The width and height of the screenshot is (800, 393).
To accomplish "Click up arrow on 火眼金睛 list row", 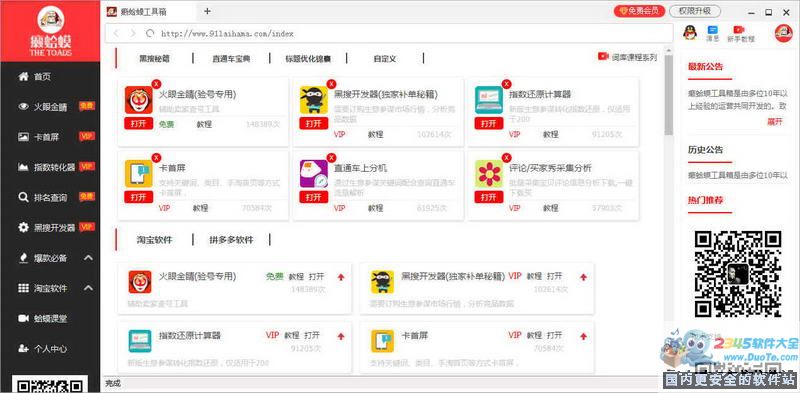I will [341, 277].
